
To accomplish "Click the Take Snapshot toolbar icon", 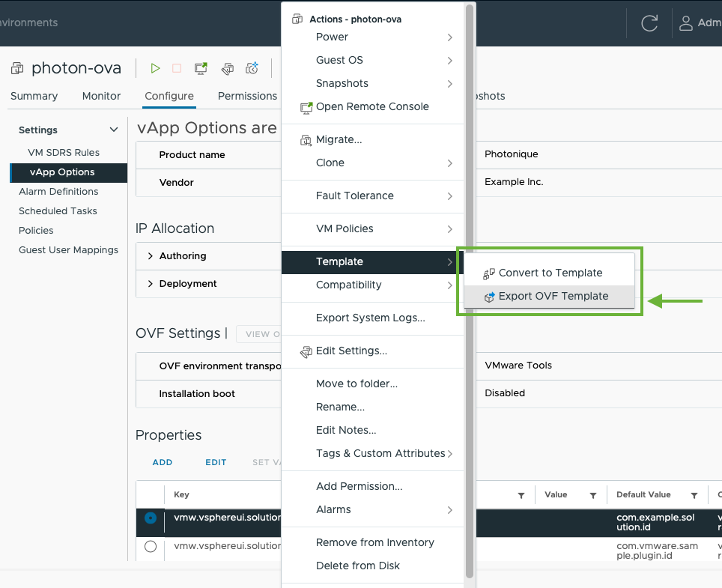I will 252,69.
